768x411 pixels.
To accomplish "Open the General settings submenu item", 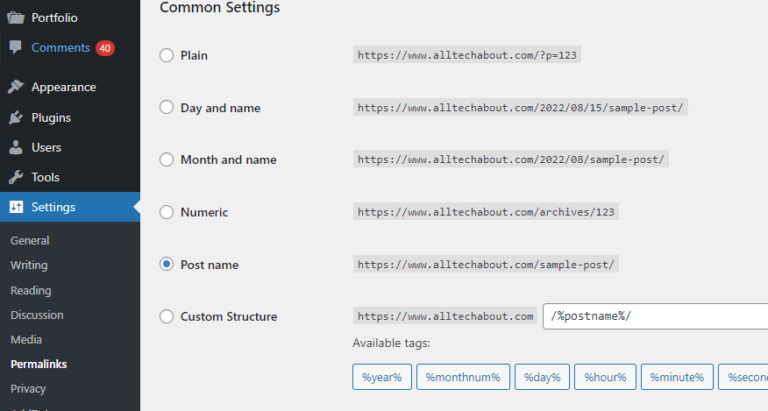I will point(30,240).
